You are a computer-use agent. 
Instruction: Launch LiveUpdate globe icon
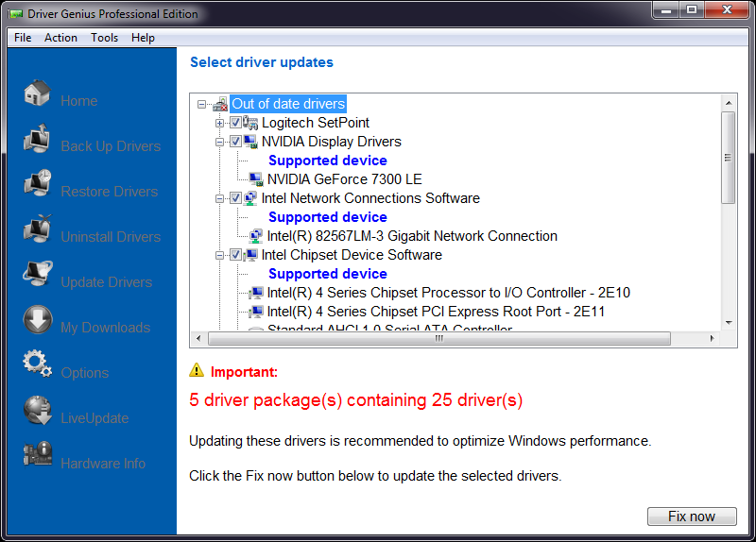click(x=37, y=411)
